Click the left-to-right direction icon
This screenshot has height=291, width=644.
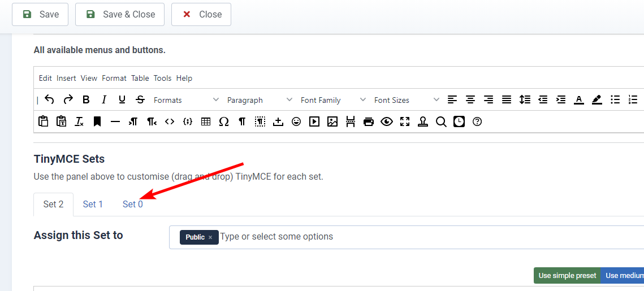[x=133, y=121]
